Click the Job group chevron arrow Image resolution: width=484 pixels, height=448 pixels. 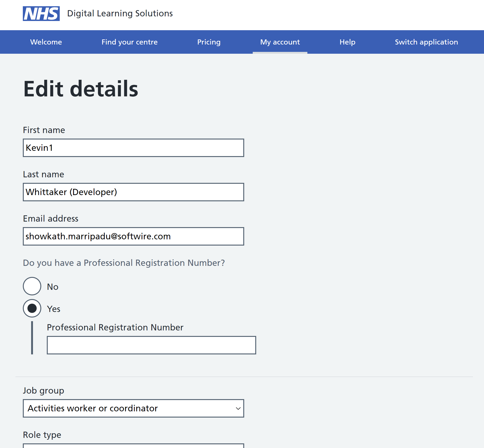[238, 409]
